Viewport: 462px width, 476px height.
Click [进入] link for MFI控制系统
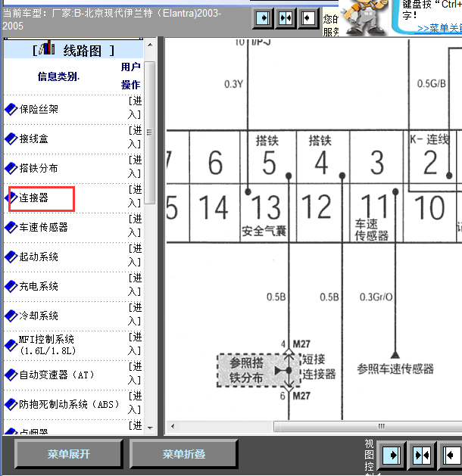[x=135, y=344]
